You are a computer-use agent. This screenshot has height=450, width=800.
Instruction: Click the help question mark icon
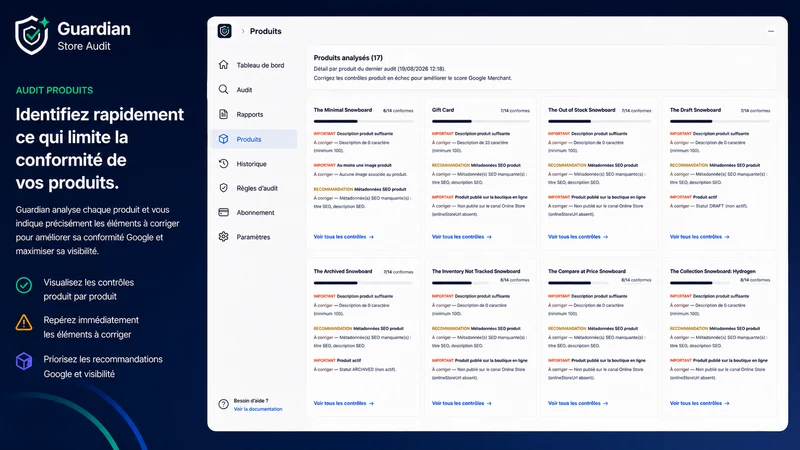(x=223, y=404)
